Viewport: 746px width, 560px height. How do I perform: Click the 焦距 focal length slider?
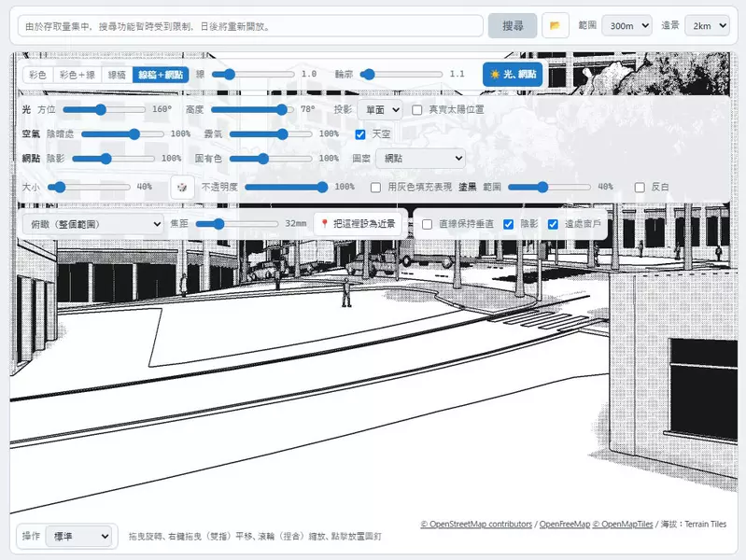point(237,224)
